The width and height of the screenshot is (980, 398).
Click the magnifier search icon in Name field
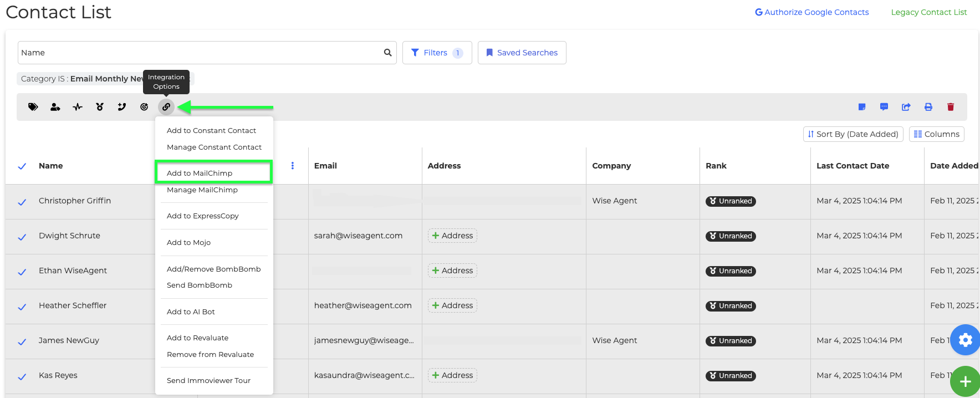point(388,53)
